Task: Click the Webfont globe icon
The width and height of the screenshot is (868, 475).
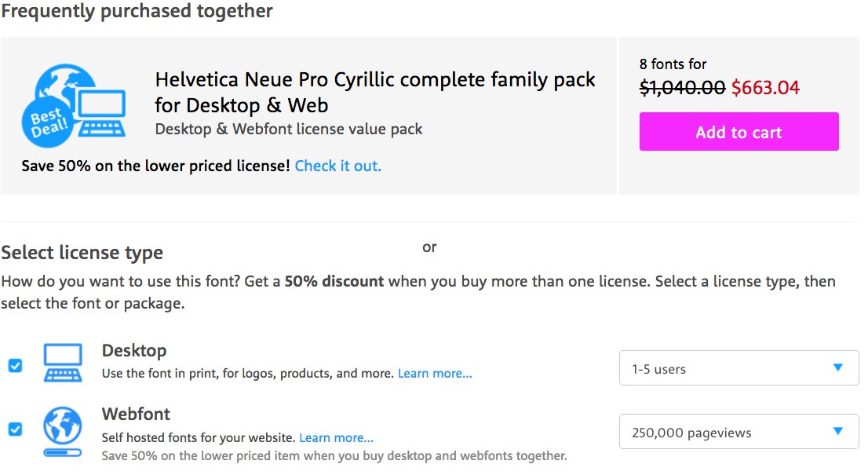Action: [63, 432]
